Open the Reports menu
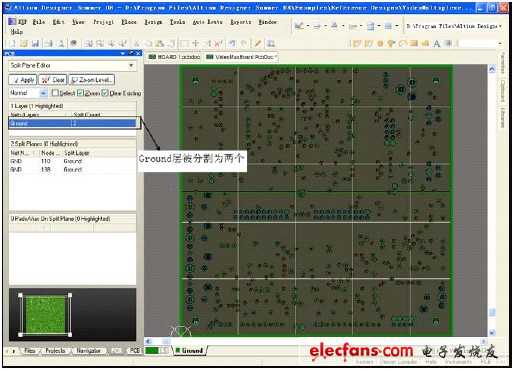Image resolution: width=513 pixels, height=371 pixels. click(241, 22)
